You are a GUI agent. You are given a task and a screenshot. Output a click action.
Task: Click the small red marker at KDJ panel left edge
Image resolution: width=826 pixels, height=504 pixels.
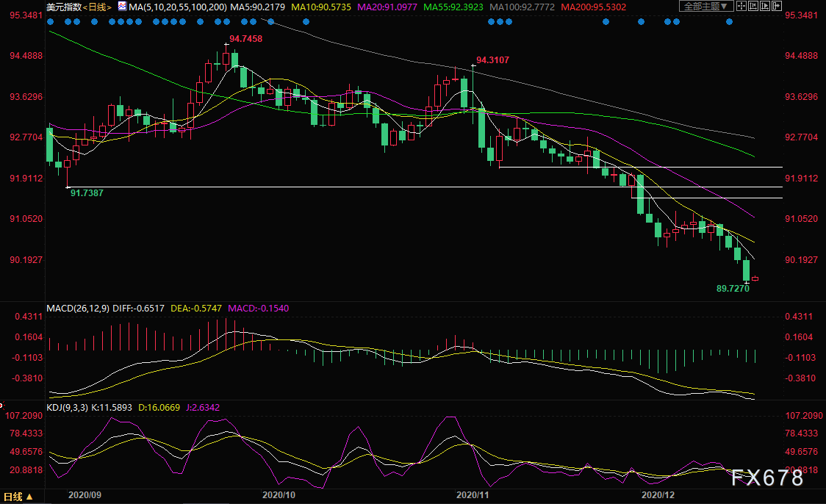point(2,406)
